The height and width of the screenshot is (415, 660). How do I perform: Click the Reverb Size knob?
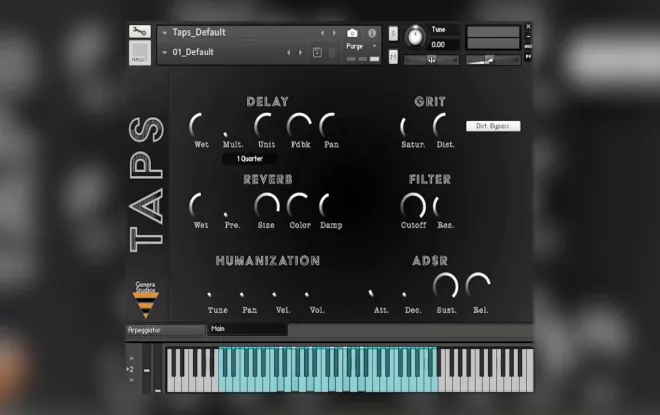(x=266, y=206)
